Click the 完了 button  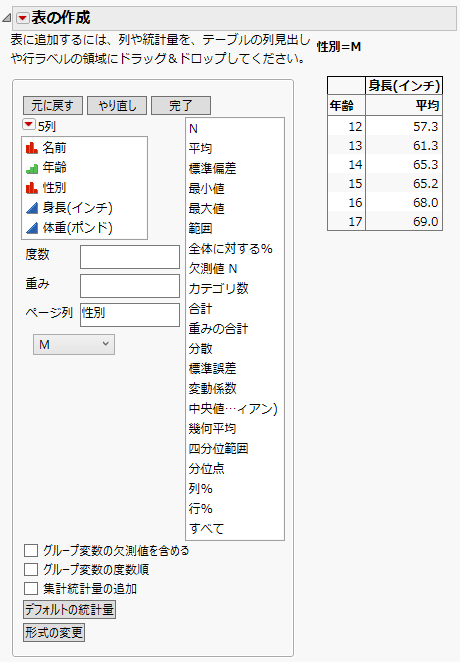pos(181,106)
